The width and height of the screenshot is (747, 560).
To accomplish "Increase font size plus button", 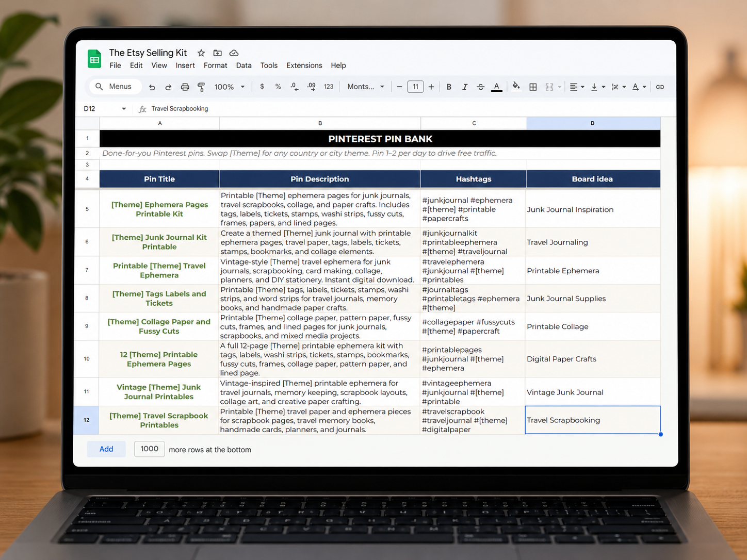I will pos(431,87).
